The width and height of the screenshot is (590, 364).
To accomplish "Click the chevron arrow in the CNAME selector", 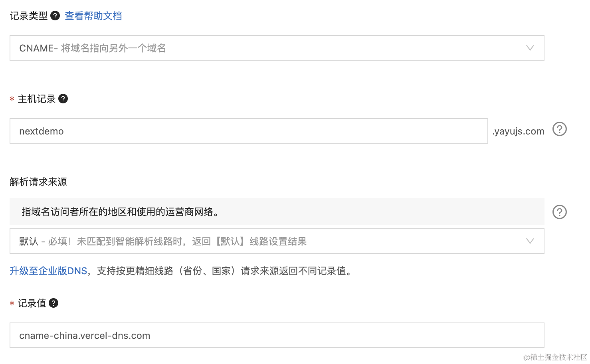I will coord(530,48).
